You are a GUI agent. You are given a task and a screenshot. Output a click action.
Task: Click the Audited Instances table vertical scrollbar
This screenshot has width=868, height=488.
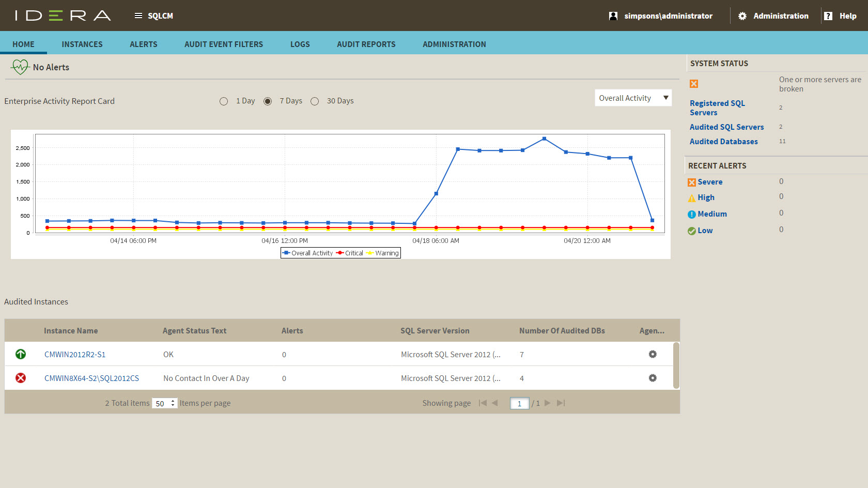point(676,365)
